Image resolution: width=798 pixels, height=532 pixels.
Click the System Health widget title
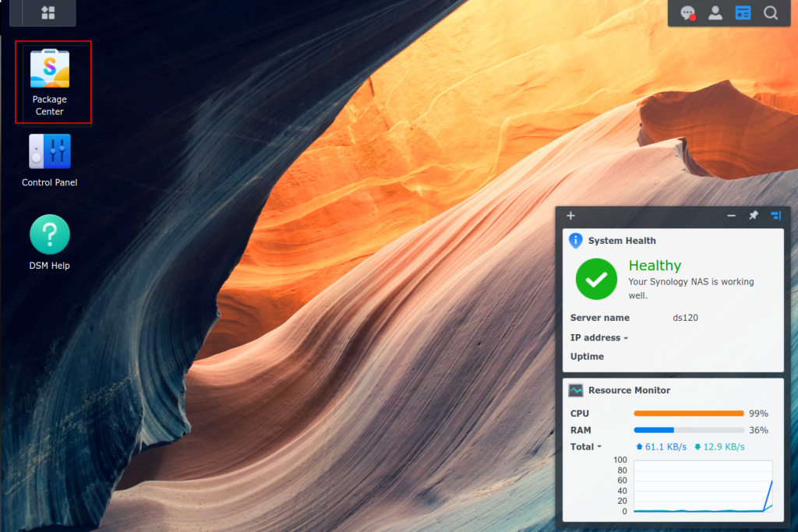[x=621, y=241]
